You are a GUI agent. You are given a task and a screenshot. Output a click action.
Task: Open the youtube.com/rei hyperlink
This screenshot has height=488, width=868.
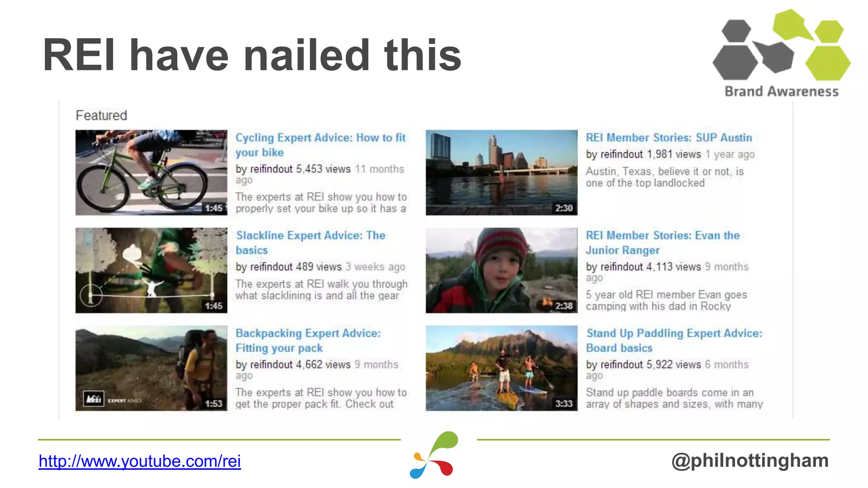click(140, 461)
